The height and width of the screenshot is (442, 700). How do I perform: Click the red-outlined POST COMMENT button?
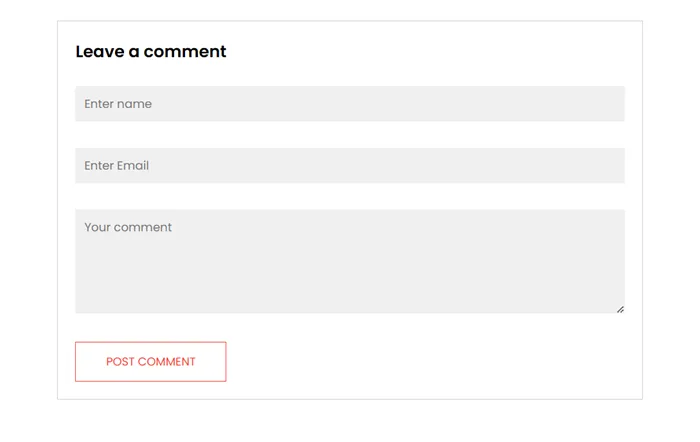pyautogui.click(x=151, y=362)
